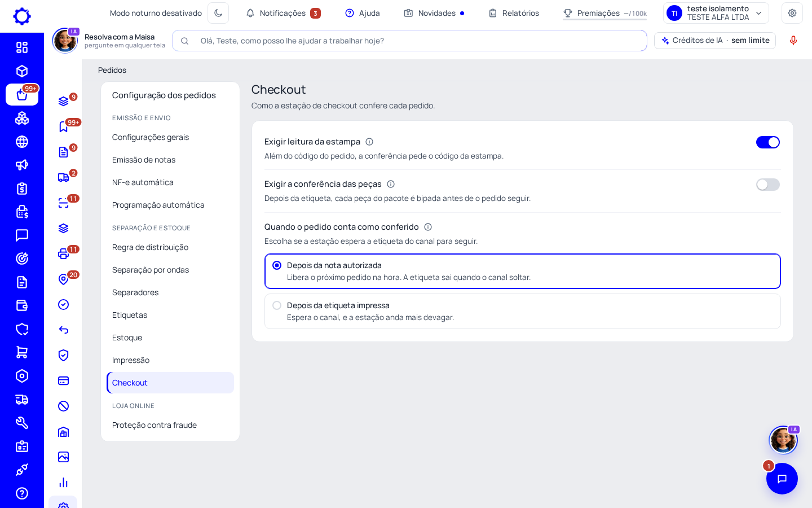
Task: Disable Exigir leitura da estampa toggle
Action: (768, 142)
